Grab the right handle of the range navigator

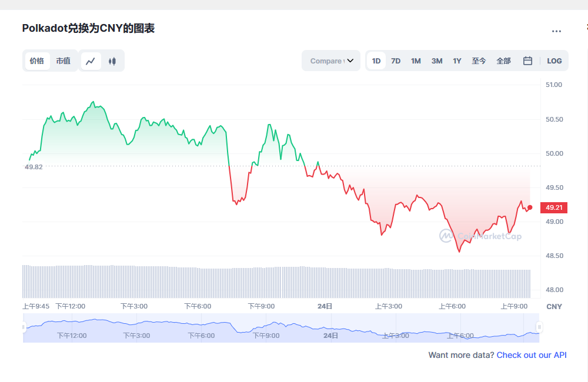coord(539,327)
